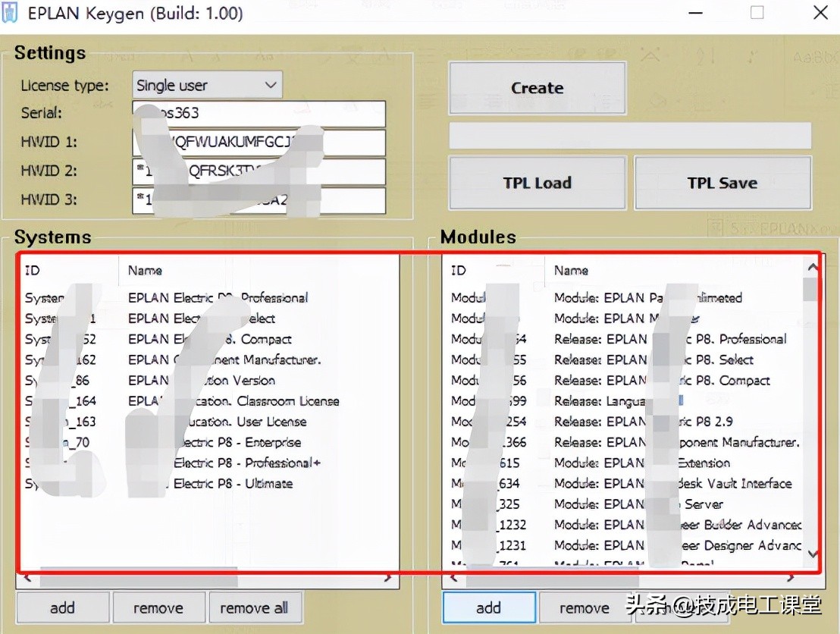Click the Systems horizontal scrollbar thumb
This screenshot has height=634, width=840.
point(139,578)
